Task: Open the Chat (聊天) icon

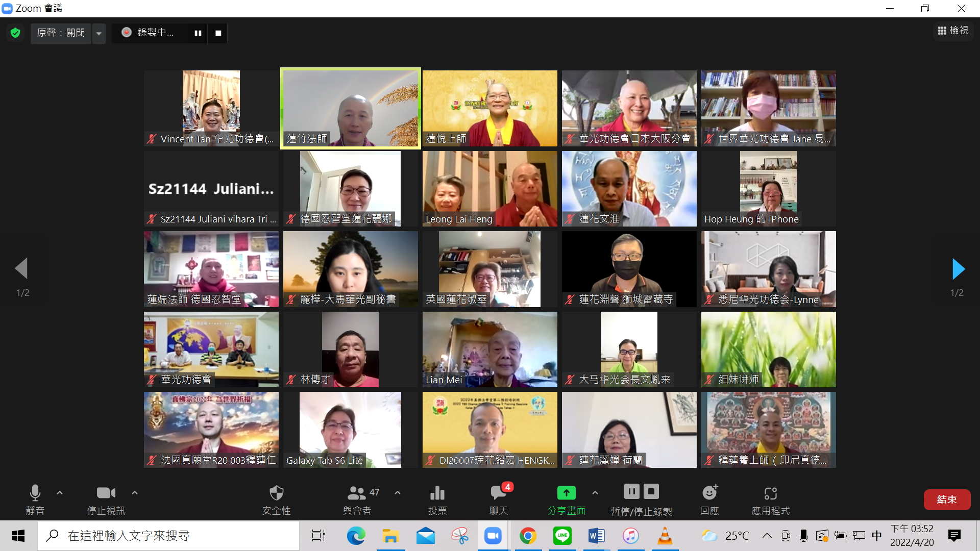Action: pos(498,493)
